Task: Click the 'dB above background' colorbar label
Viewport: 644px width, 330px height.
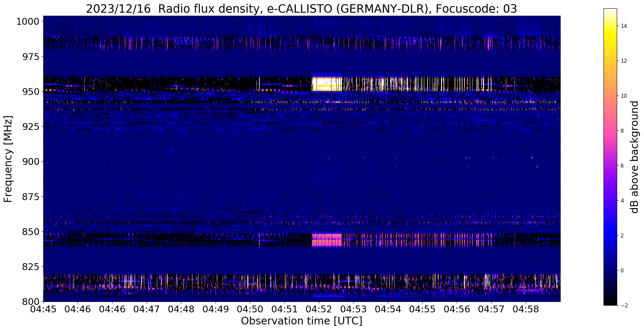Action: pos(634,157)
